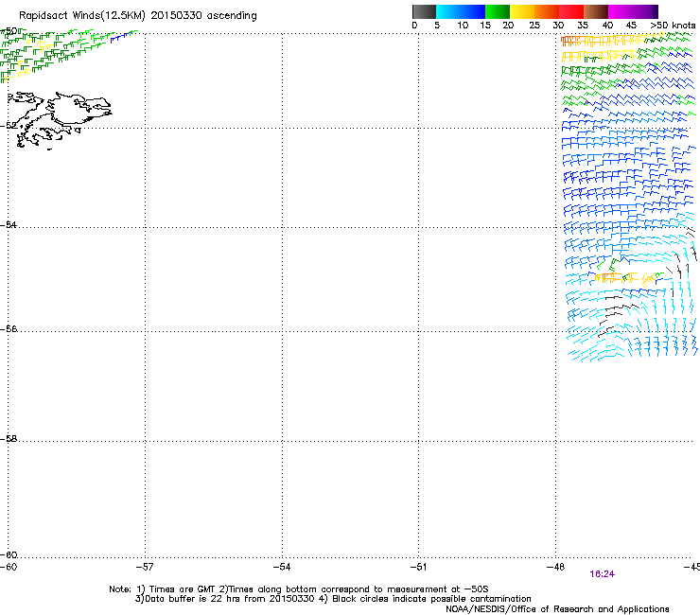Click the '-51' longitude label

click(x=418, y=567)
